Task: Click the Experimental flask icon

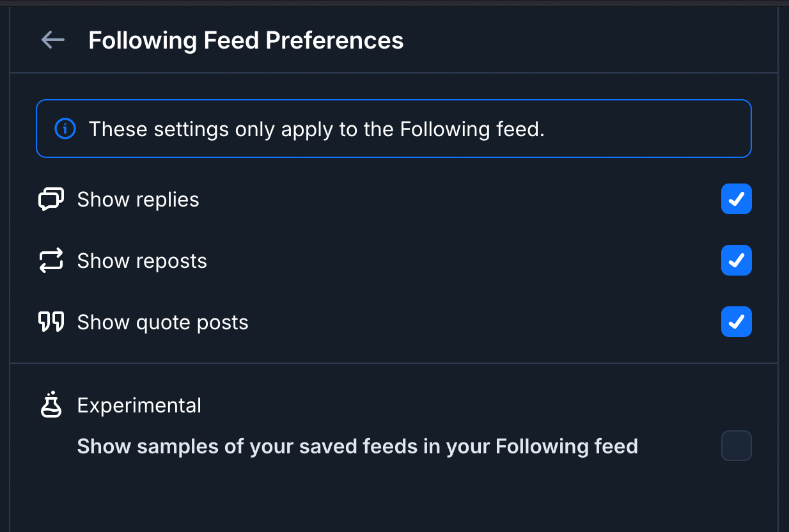Action: [51, 405]
